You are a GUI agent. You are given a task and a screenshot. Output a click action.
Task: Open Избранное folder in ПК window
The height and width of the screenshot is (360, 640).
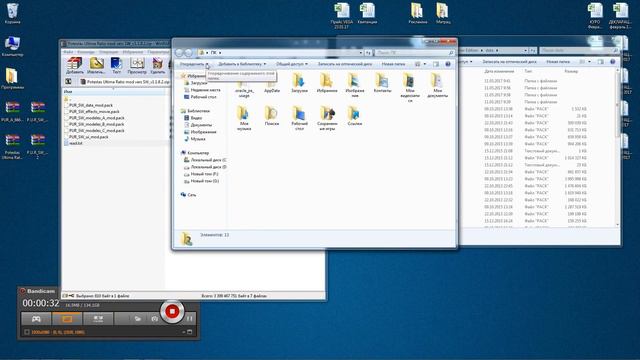tap(327, 83)
